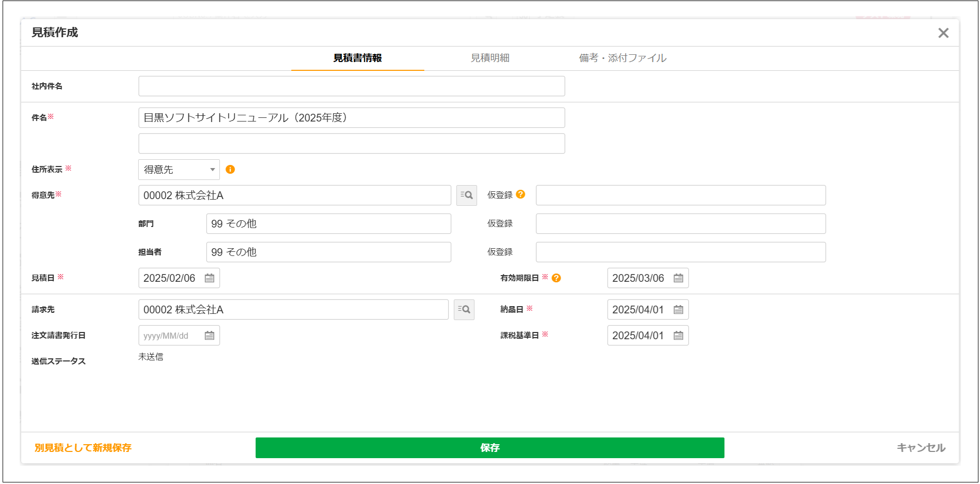Click the 社内件名 input field
This screenshot has width=980, height=484.
(351, 86)
